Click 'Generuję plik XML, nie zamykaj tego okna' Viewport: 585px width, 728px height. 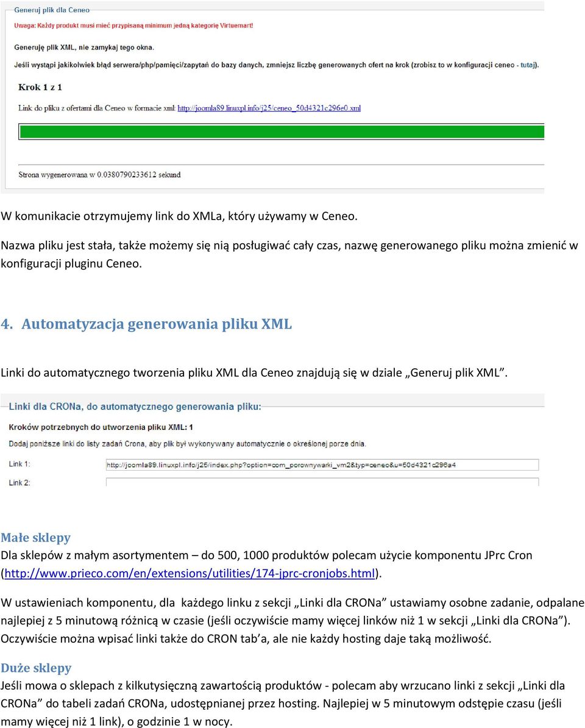coord(84,48)
